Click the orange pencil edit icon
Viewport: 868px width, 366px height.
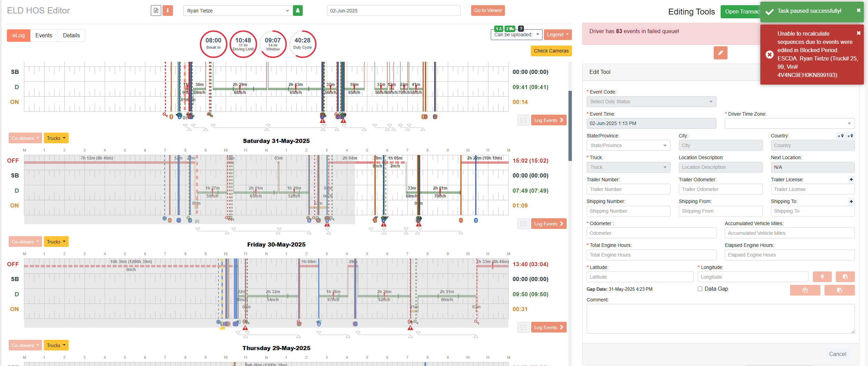click(720, 53)
